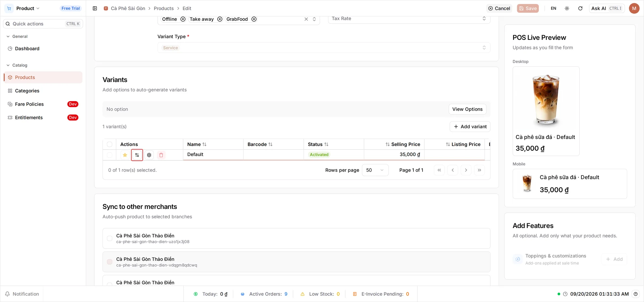The image size is (644, 302).
Task: Open Rows per page dropdown
Action: pyautogui.click(x=375, y=170)
